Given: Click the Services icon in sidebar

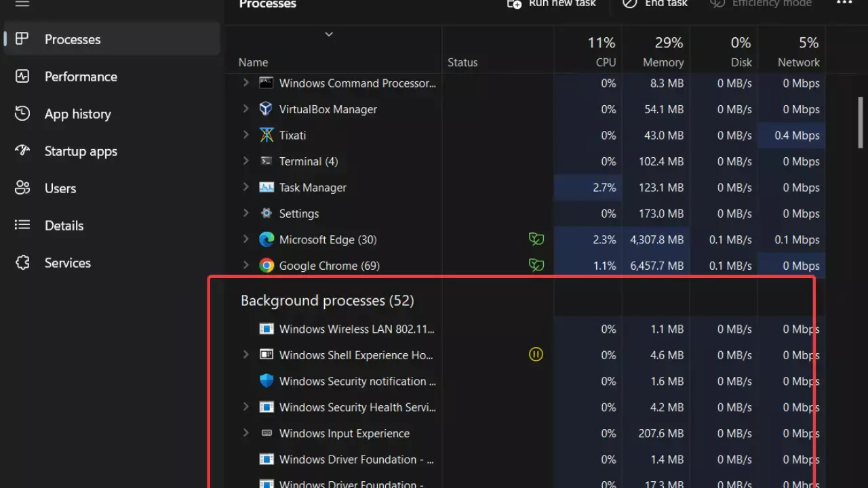Looking at the screenshot, I should (22, 263).
